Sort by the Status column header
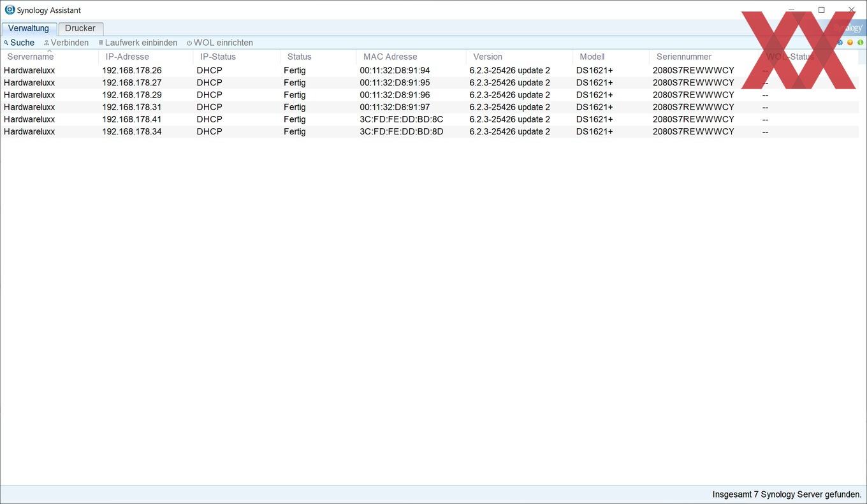 coord(318,57)
